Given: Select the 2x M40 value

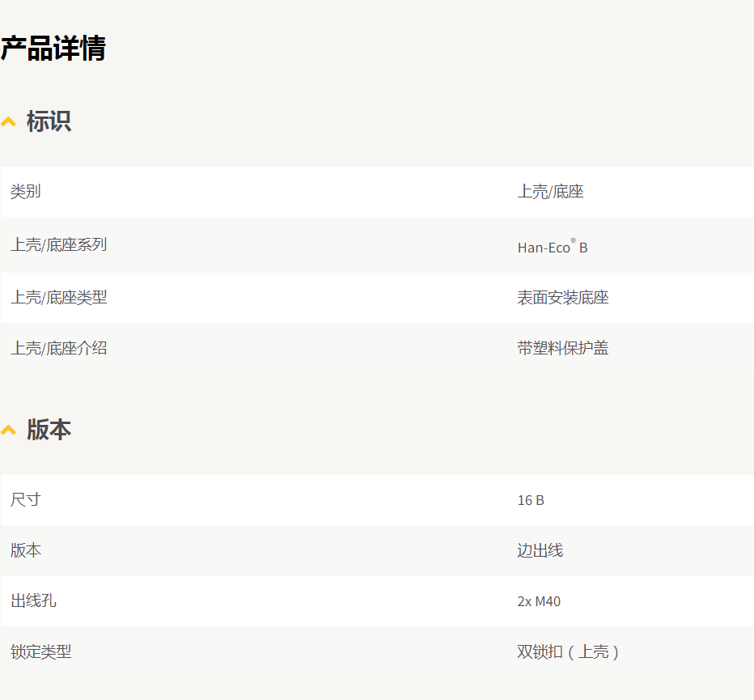Looking at the screenshot, I should [539, 601].
